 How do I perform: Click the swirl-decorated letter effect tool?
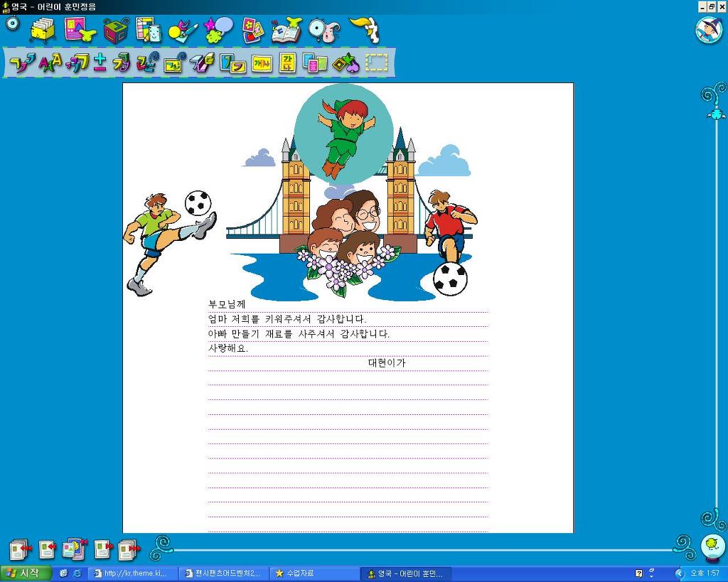[148, 63]
